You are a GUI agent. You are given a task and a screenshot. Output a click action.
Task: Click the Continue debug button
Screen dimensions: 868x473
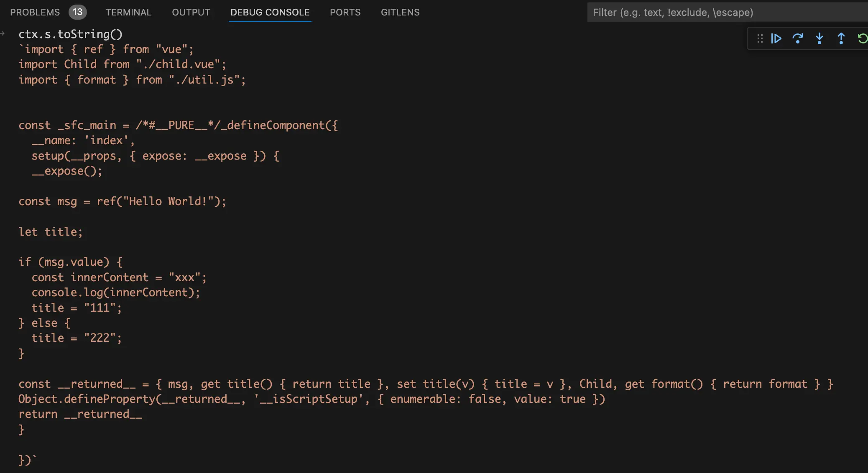(x=776, y=38)
